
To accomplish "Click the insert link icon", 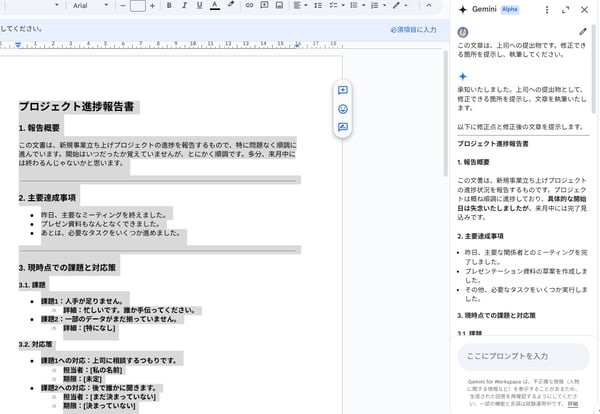I will pyautogui.click(x=249, y=5).
